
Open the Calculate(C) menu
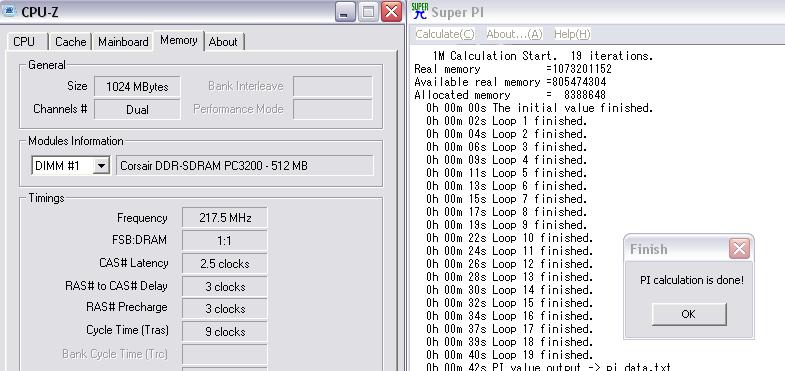point(445,34)
